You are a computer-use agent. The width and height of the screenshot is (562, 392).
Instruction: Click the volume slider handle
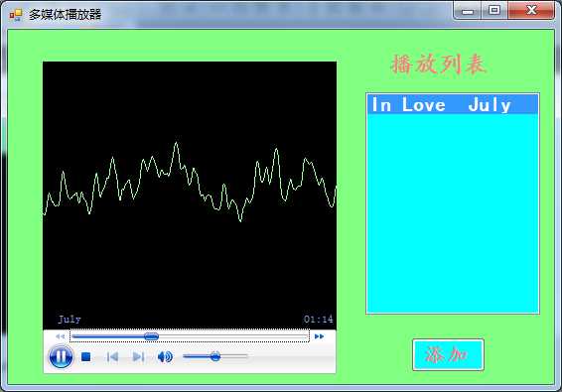tap(215, 356)
